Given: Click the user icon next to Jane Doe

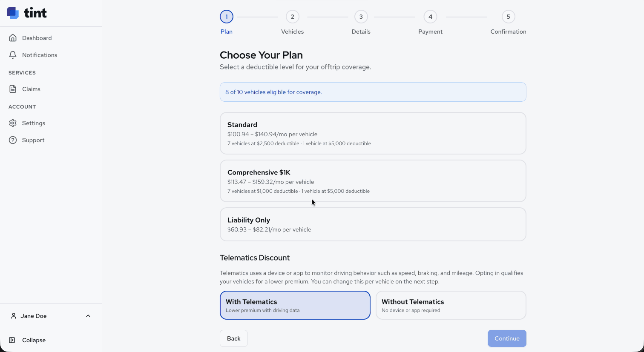Looking at the screenshot, I should click(x=13, y=316).
